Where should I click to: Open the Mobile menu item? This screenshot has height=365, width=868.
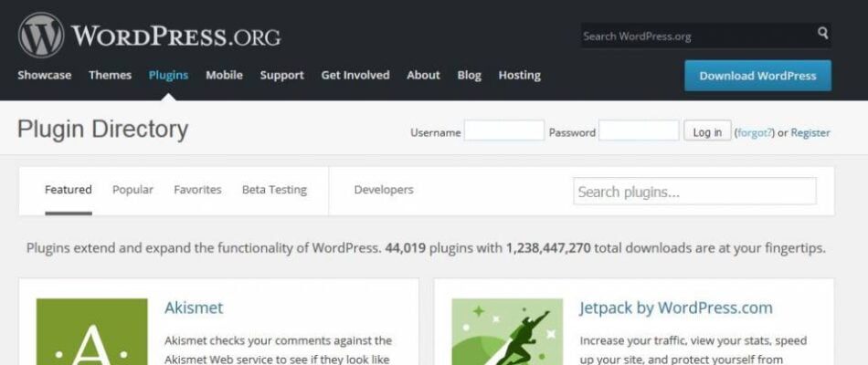[224, 75]
